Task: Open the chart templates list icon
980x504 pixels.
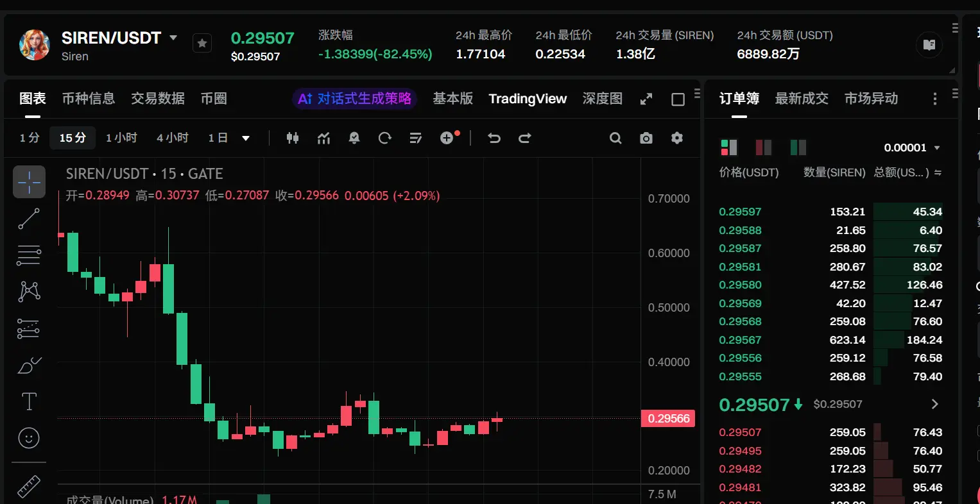Action: pyautogui.click(x=416, y=138)
